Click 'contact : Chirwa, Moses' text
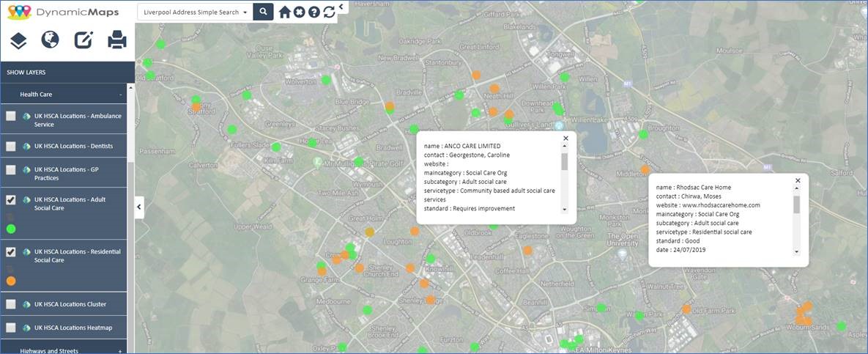 (689, 196)
